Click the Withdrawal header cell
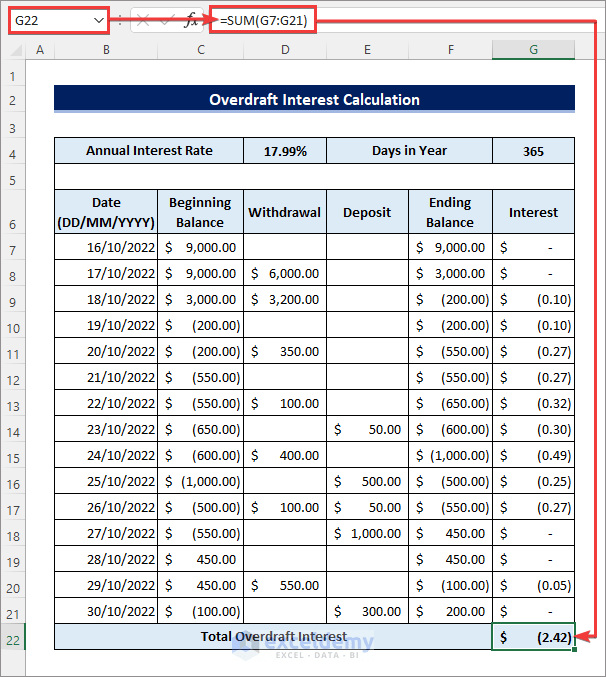The image size is (606, 677). pyautogui.click(x=285, y=212)
